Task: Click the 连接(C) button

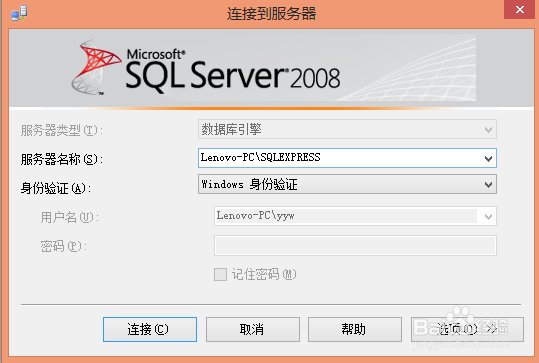Action: tap(150, 329)
